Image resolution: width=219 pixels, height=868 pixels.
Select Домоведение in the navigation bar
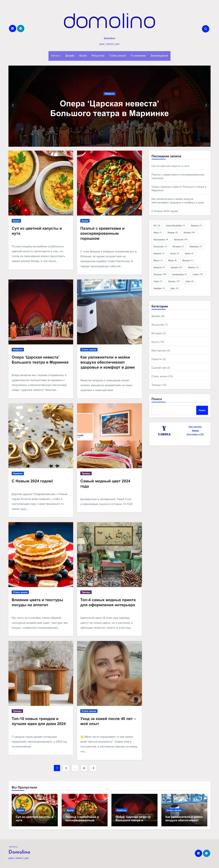coord(159,56)
